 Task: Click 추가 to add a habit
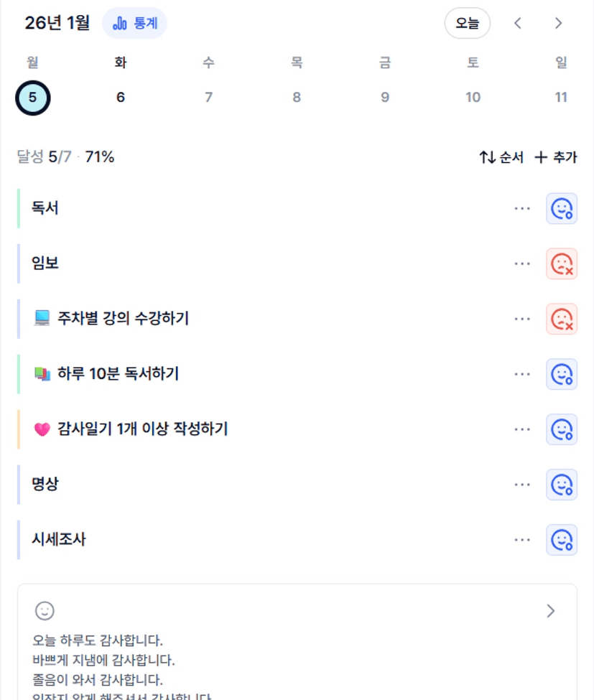[x=556, y=157]
